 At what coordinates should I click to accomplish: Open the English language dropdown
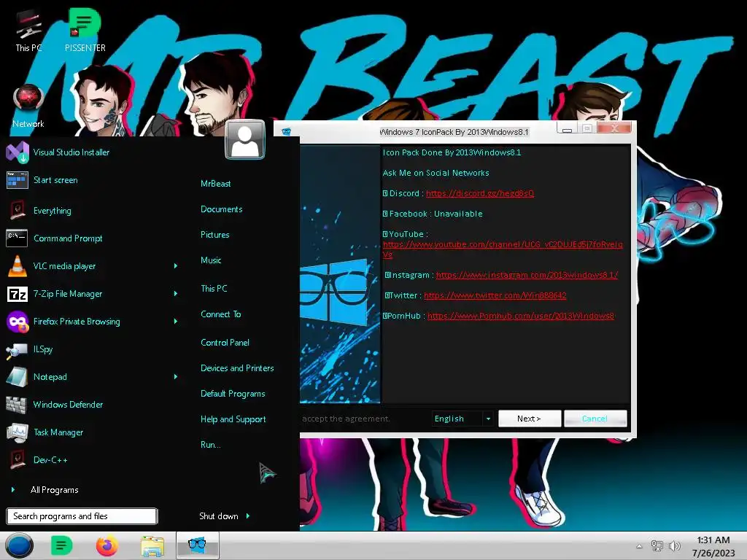(x=488, y=419)
